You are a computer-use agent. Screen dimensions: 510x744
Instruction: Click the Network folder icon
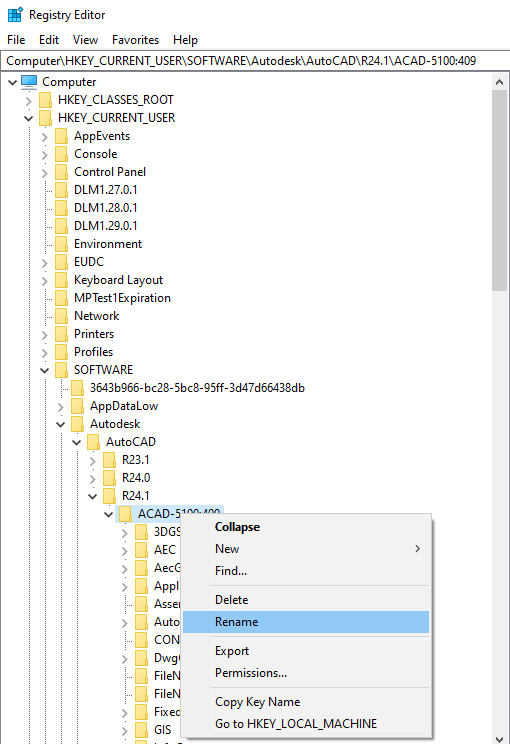coord(61,316)
